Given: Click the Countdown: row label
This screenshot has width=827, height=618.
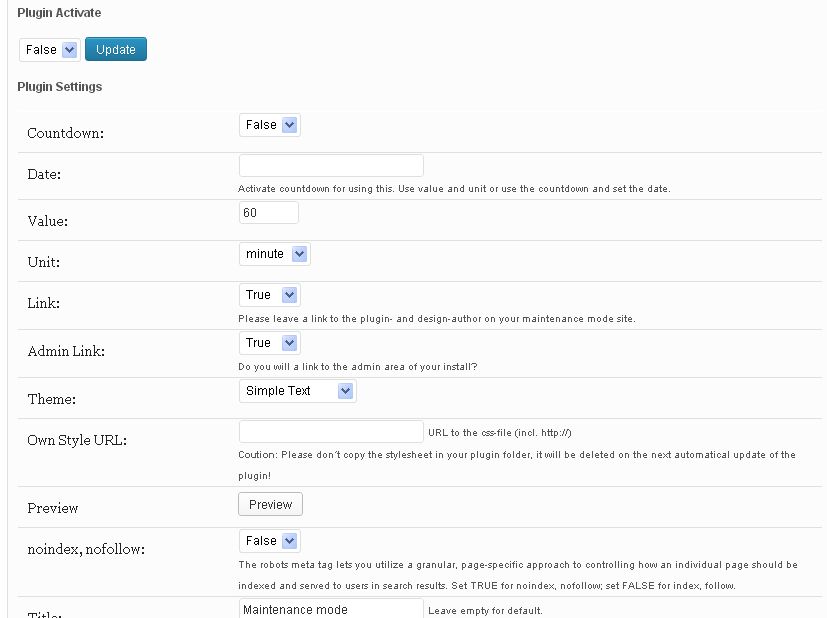Looking at the screenshot, I should tap(65, 133).
